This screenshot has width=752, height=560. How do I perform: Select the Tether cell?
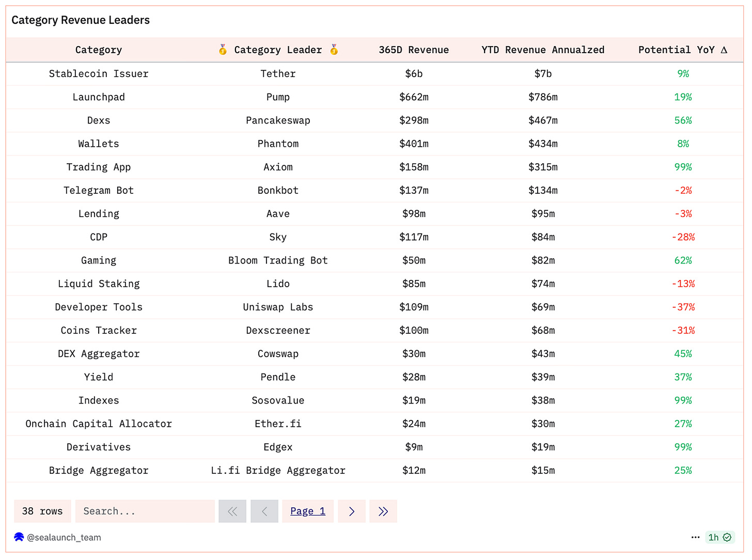278,74
